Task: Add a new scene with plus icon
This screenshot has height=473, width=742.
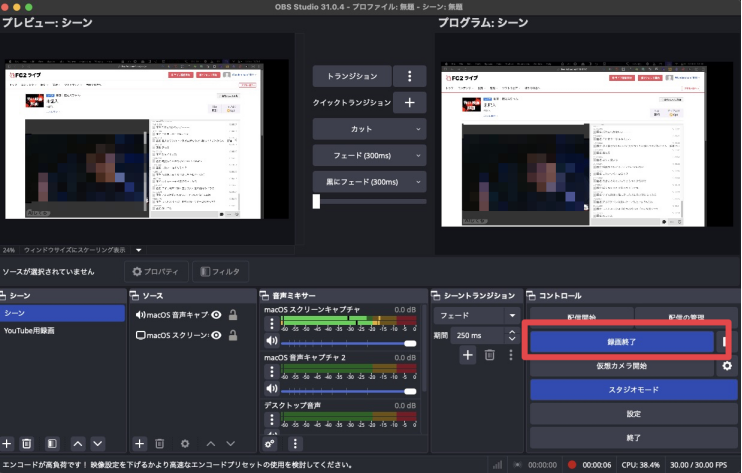Action: tap(7, 443)
